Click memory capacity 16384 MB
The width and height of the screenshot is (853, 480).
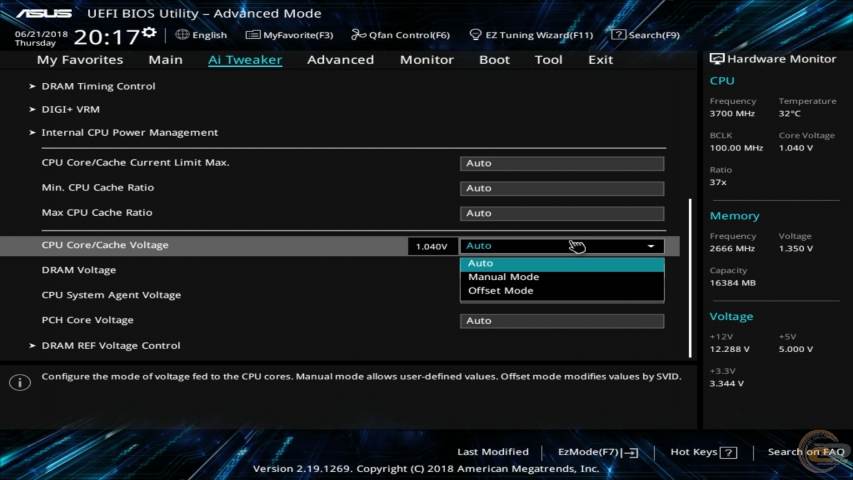[x=733, y=283]
